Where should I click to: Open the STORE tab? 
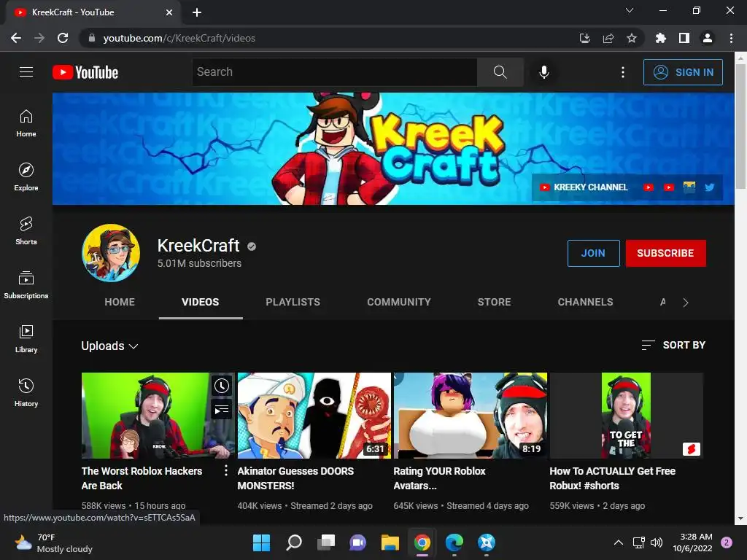tap(494, 302)
